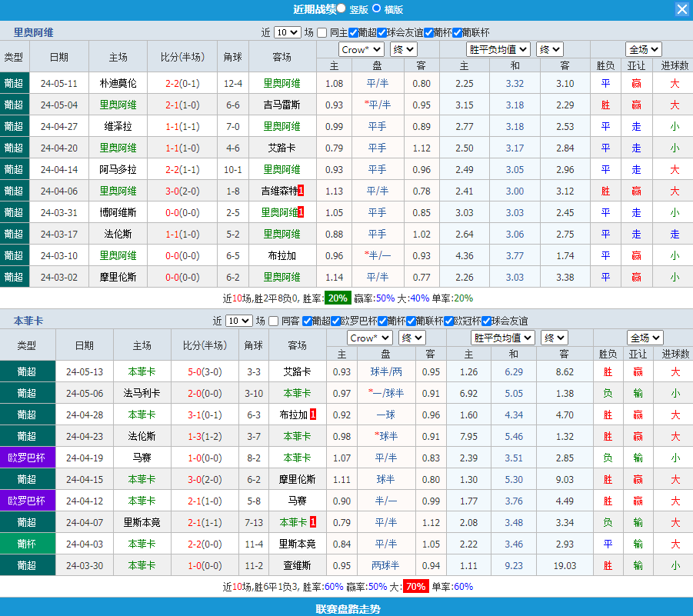Click red 大 marker in 朴迪莫伦 match row
The width and height of the screenshot is (693, 616).
[x=675, y=83]
